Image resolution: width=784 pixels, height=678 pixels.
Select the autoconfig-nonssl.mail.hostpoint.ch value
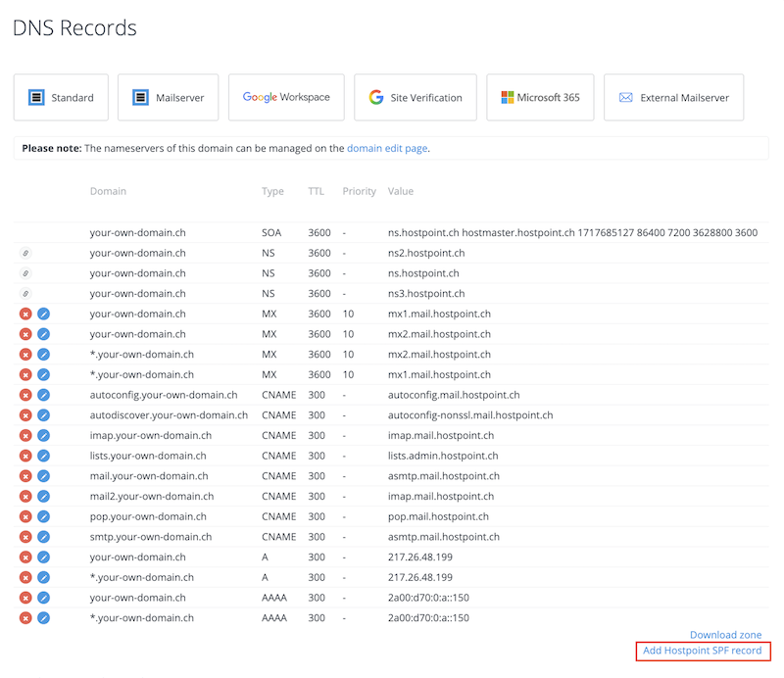click(470, 415)
